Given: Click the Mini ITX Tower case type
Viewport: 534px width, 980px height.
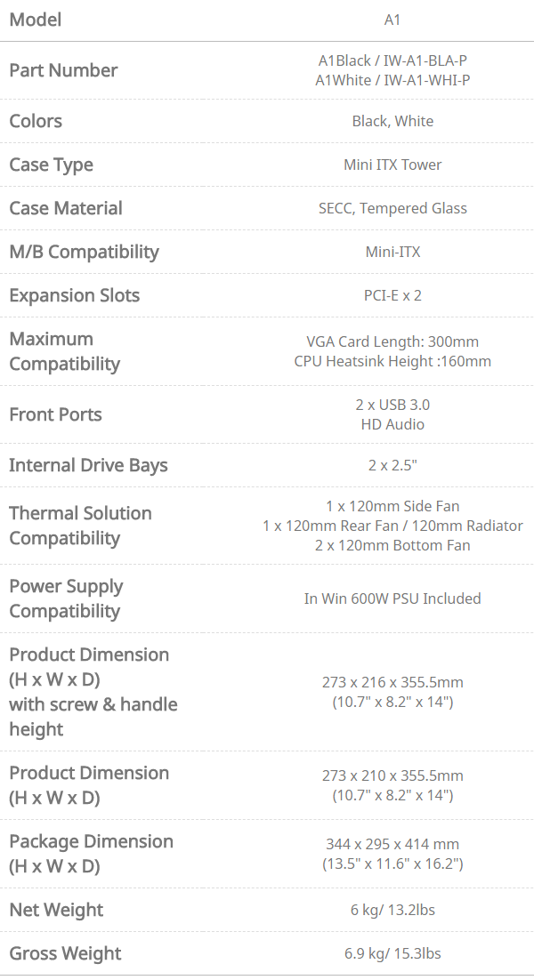Looking at the screenshot, I should 392,165.
